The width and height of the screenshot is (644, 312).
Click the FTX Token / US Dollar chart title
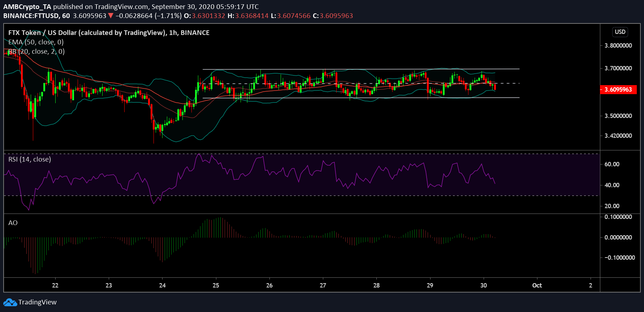(109, 33)
